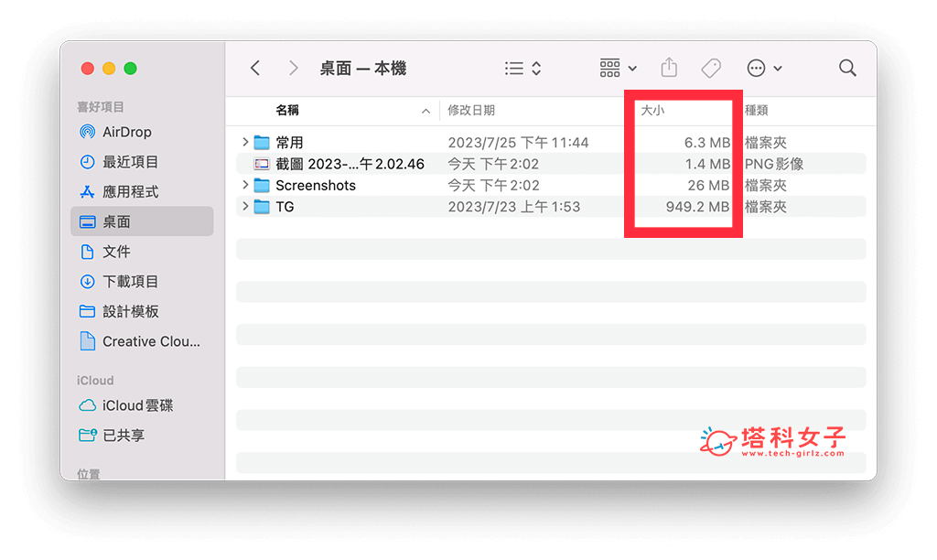Select the screenshot PNG file icon

262,164
